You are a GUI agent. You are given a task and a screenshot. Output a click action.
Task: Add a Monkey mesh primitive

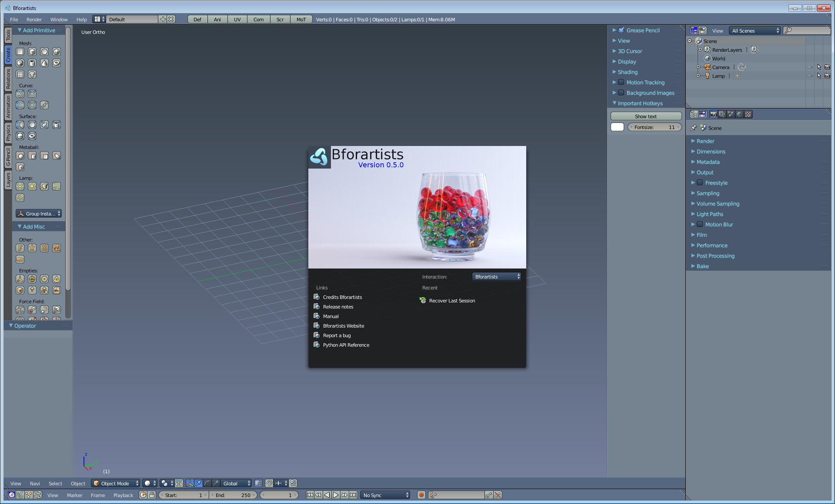click(x=32, y=74)
